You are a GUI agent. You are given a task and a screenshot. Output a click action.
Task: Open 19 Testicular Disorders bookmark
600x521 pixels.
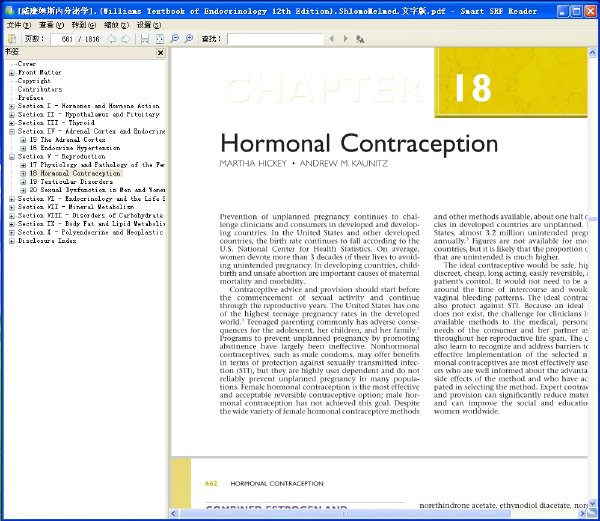pos(71,182)
